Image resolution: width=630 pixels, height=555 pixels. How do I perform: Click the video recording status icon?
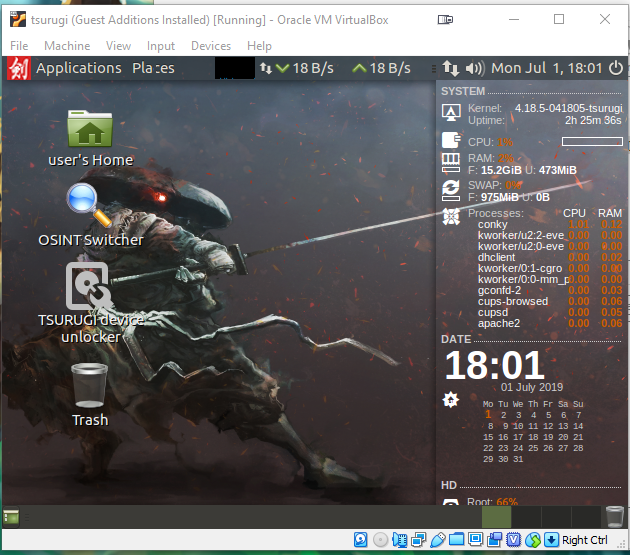495,540
